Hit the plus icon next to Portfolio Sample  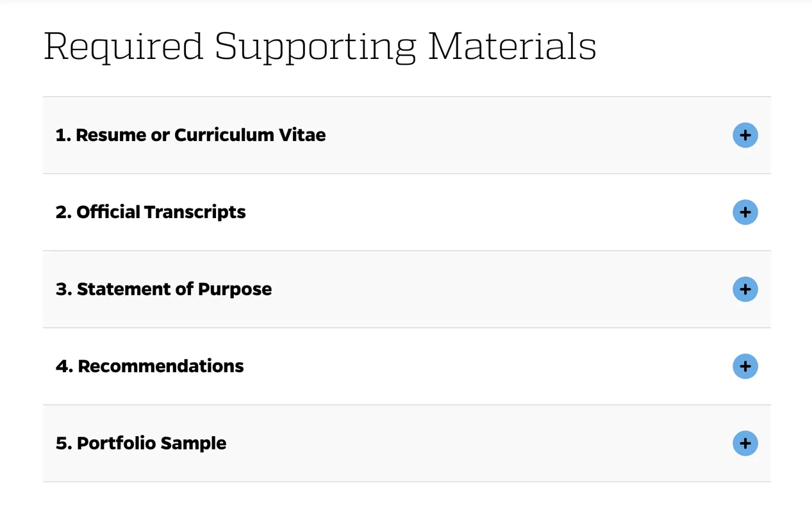(x=745, y=443)
